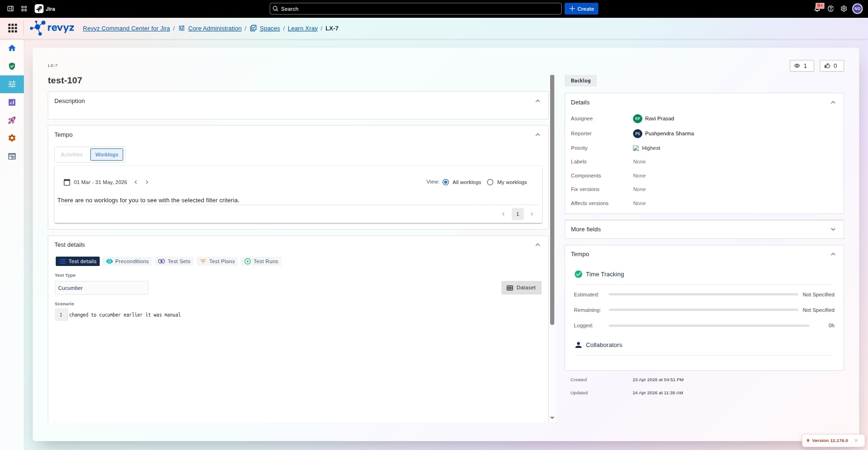868x450 pixels.
Task: Switch to the Activities tab
Action: 72,155
